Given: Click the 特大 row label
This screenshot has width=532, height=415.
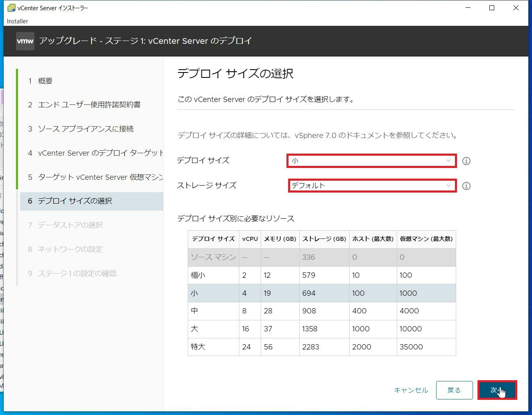Looking at the screenshot, I should coord(198,347).
